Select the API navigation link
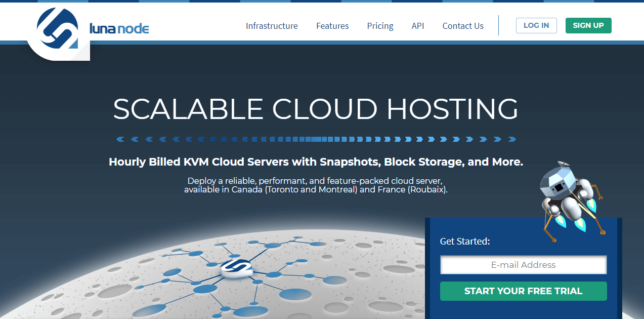644x319 pixels. [x=418, y=26]
